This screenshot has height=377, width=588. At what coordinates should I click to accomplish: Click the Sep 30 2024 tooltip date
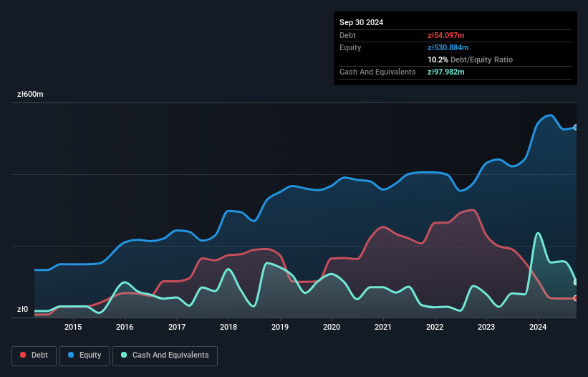click(361, 22)
